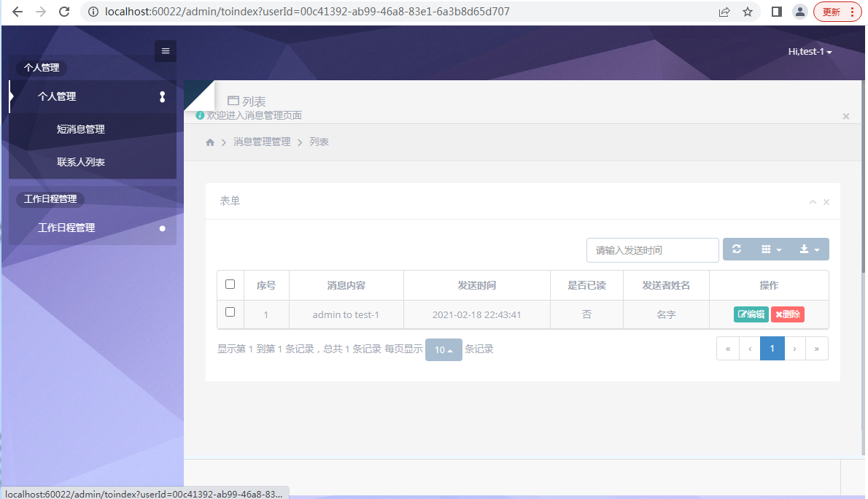Open 短消息管理 menu item
The width and height of the screenshot is (868, 499).
click(81, 129)
